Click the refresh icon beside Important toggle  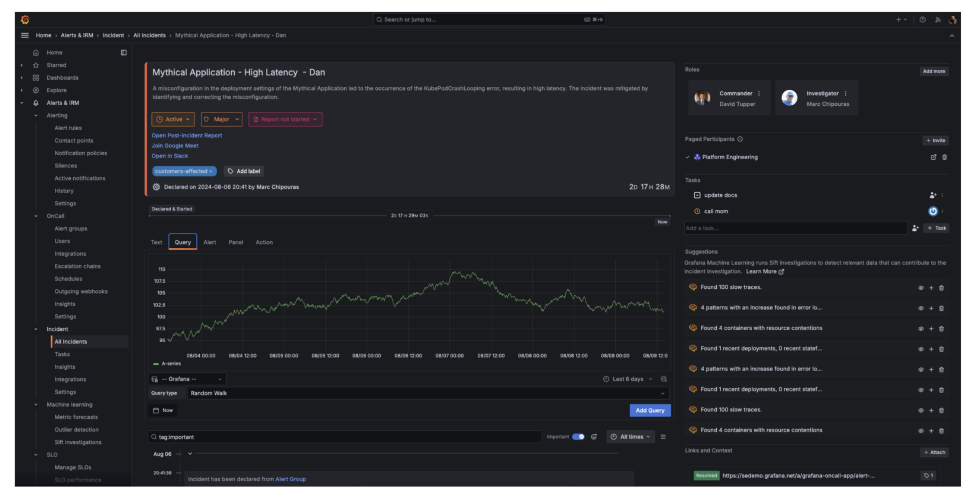594,437
